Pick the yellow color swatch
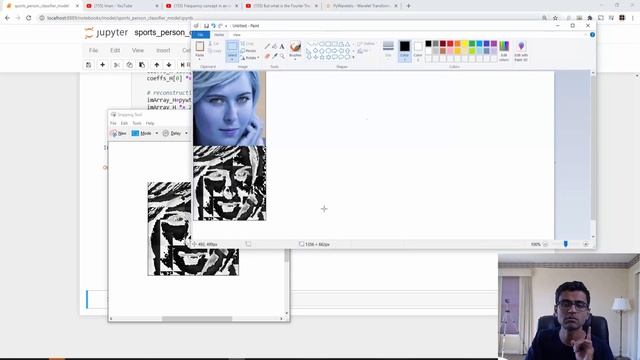This screenshot has width=640, height=360. coord(465,43)
